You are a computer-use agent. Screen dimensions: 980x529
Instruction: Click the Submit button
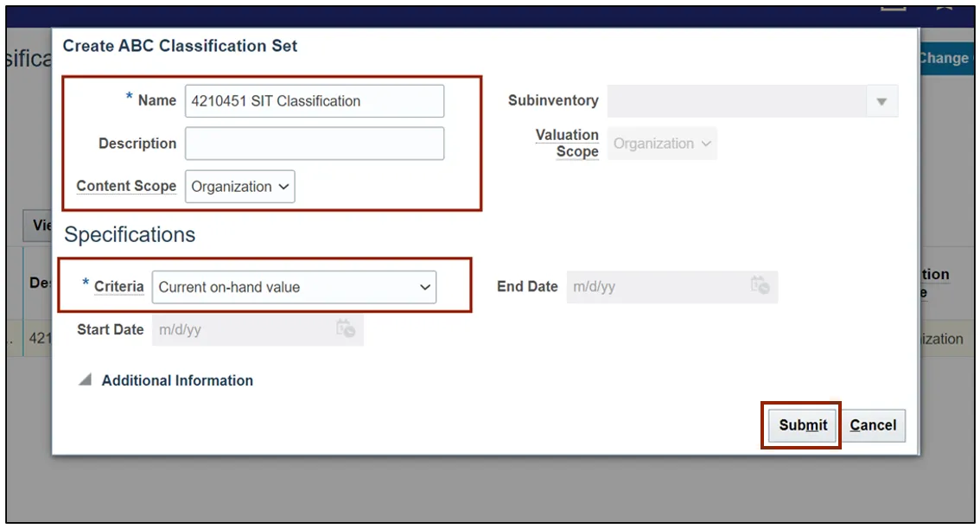(x=803, y=425)
